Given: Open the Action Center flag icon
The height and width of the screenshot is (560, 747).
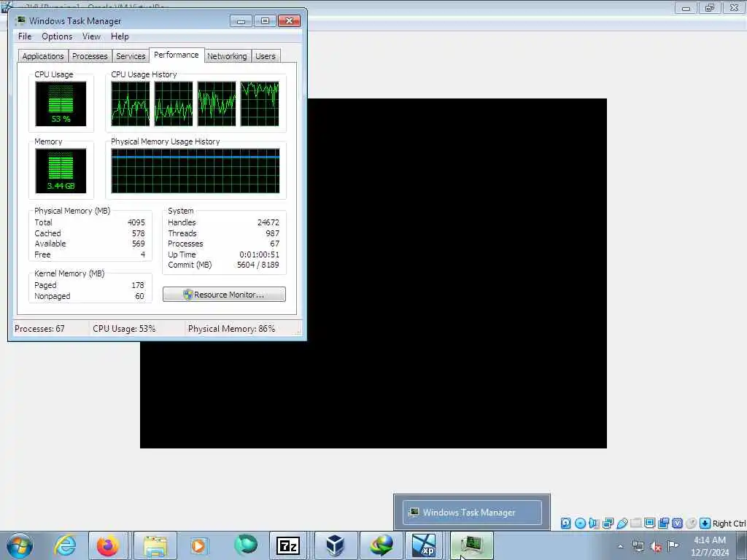Looking at the screenshot, I should (x=673, y=546).
